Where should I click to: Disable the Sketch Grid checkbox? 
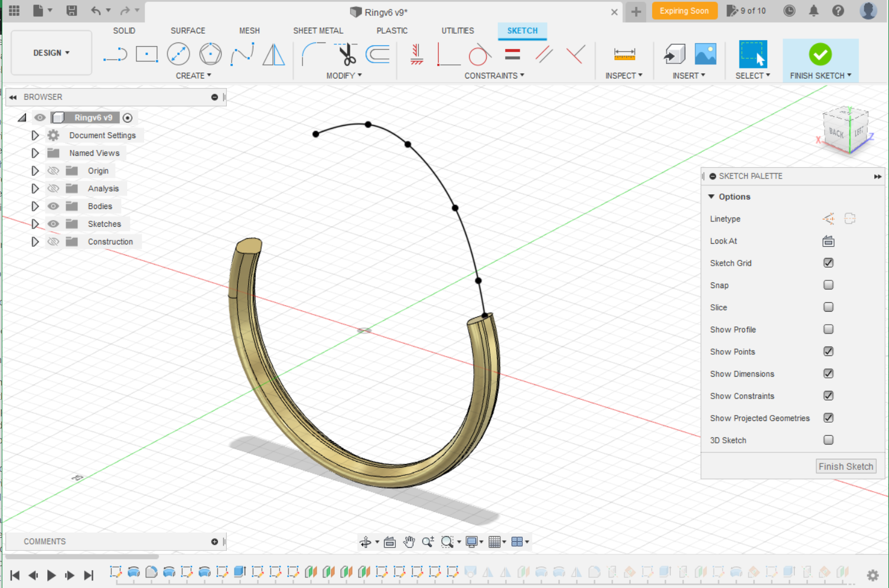pyautogui.click(x=828, y=263)
